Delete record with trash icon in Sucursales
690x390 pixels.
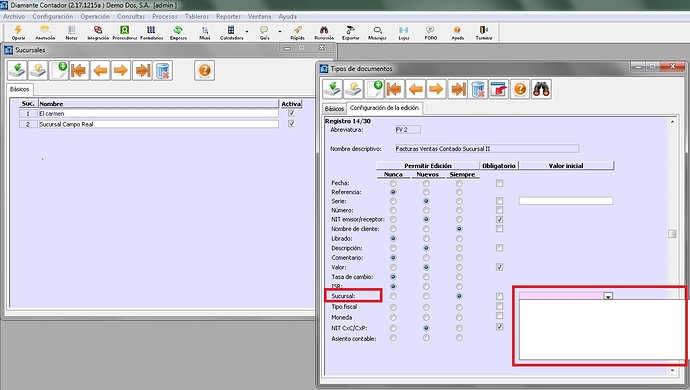click(162, 70)
